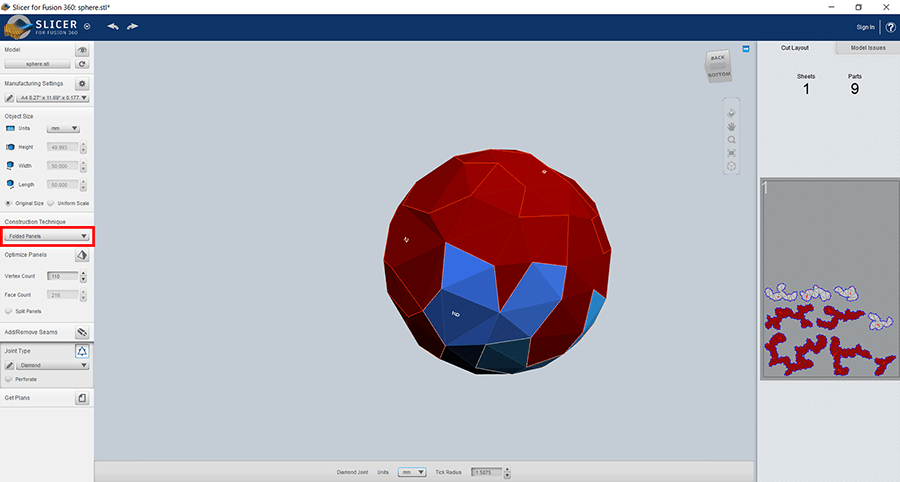
Task: Click sheet 1 layout thumbnail
Action: (830, 279)
